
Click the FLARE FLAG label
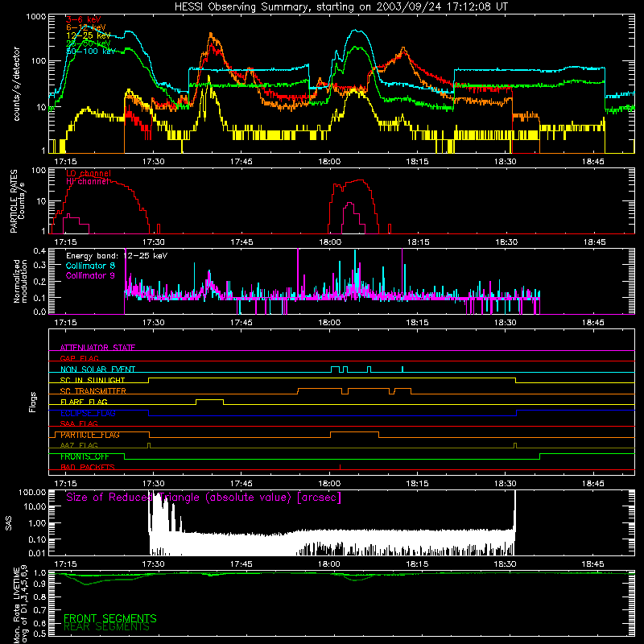(x=84, y=402)
